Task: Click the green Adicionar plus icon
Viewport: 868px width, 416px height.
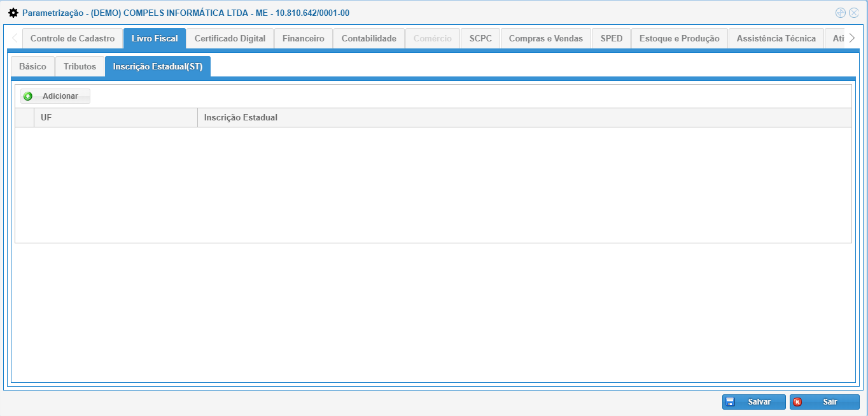Action: coord(28,96)
